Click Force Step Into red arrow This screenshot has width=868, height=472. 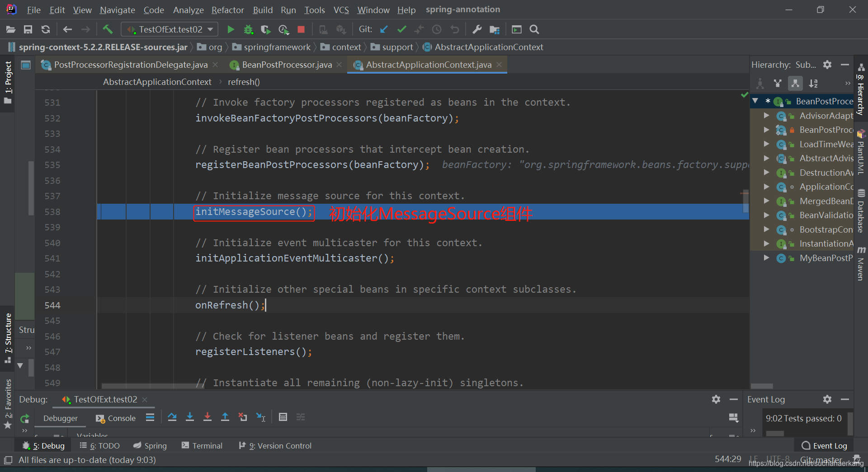point(208,417)
